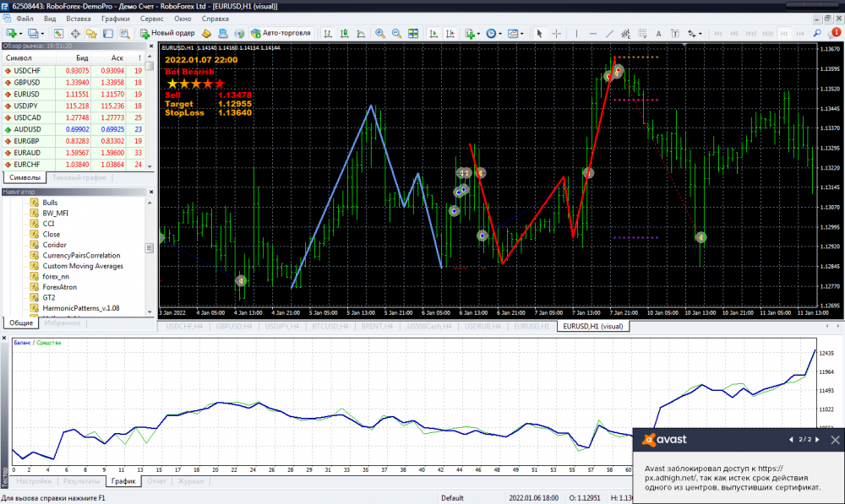Image resolution: width=845 pixels, height=504 pixels.
Task: Toggle chart Auto Scroll
Action: tap(433, 34)
